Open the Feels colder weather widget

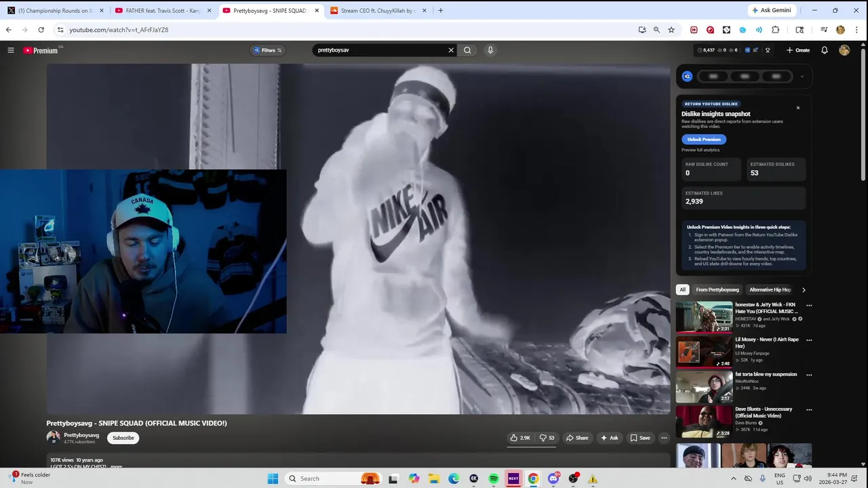31,479
